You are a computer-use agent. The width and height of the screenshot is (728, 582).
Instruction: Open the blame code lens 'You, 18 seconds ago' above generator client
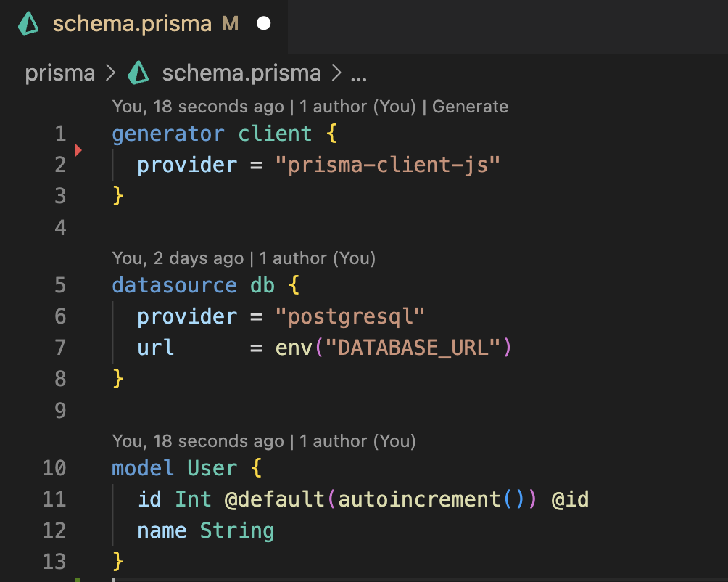pyautogui.click(x=198, y=107)
